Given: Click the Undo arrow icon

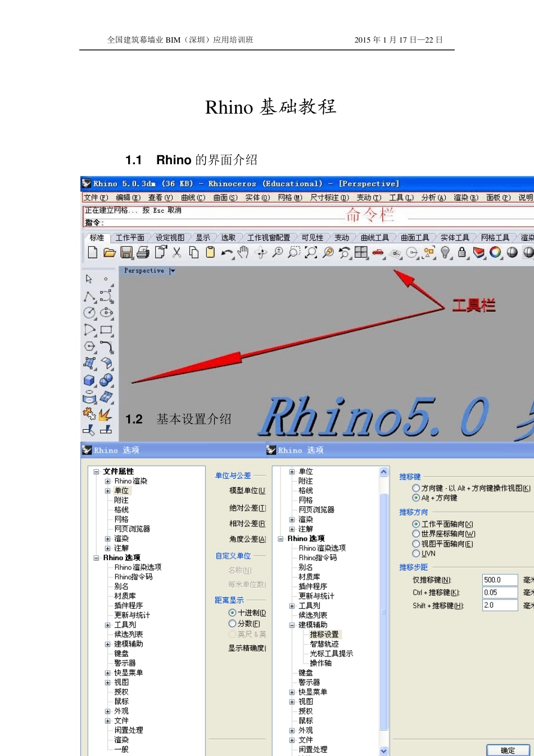Looking at the screenshot, I should 227,253.
